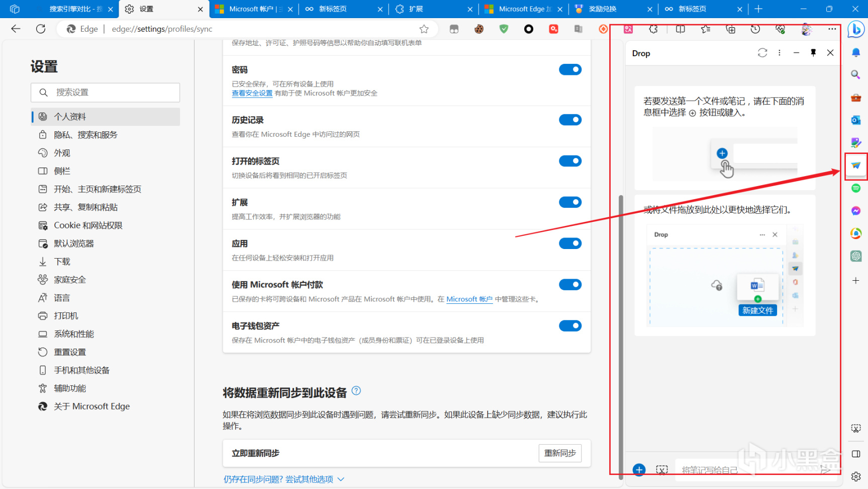Open browsing History from the toolbar
Viewport: 868px width, 489px height.
point(755,29)
